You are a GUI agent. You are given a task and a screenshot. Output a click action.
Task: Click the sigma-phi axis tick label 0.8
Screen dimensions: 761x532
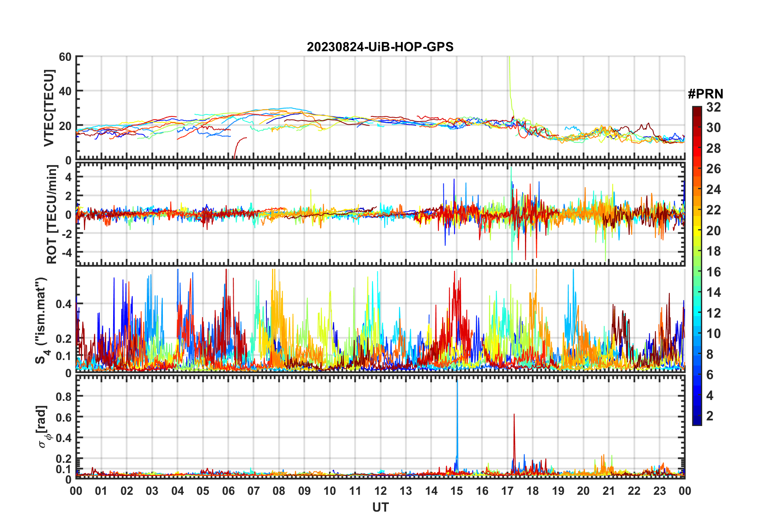(x=63, y=396)
